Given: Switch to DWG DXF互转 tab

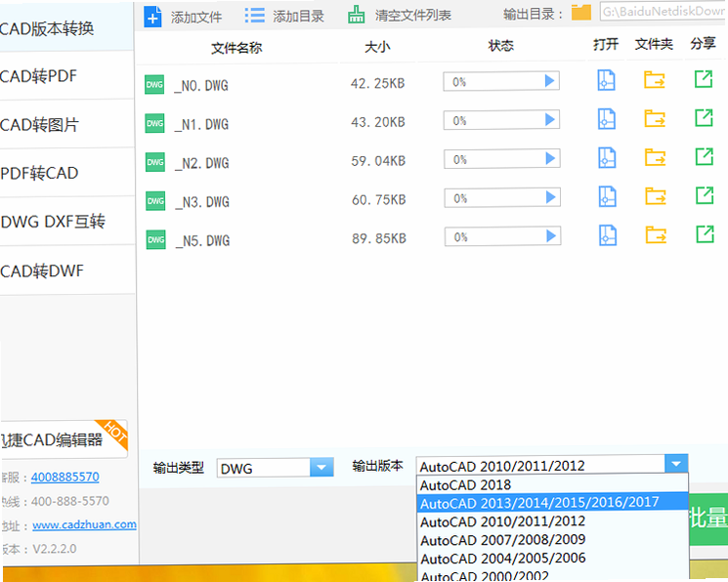Looking at the screenshot, I should pos(66,222).
